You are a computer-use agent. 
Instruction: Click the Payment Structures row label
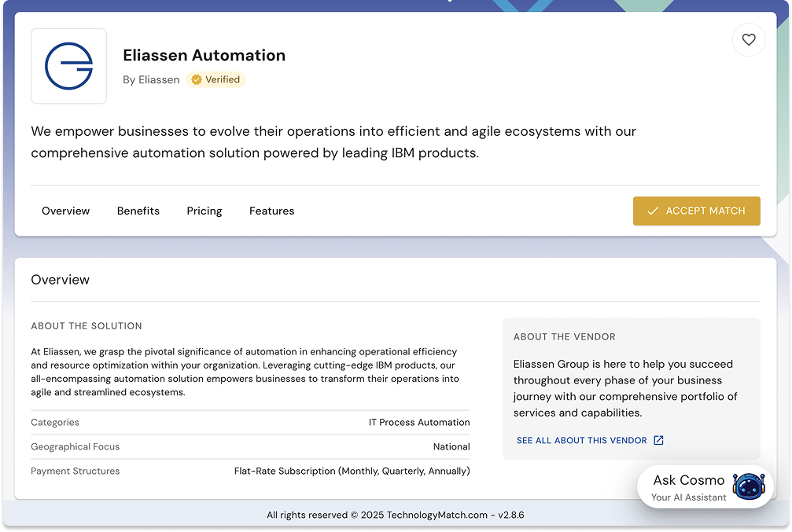pyautogui.click(x=76, y=471)
